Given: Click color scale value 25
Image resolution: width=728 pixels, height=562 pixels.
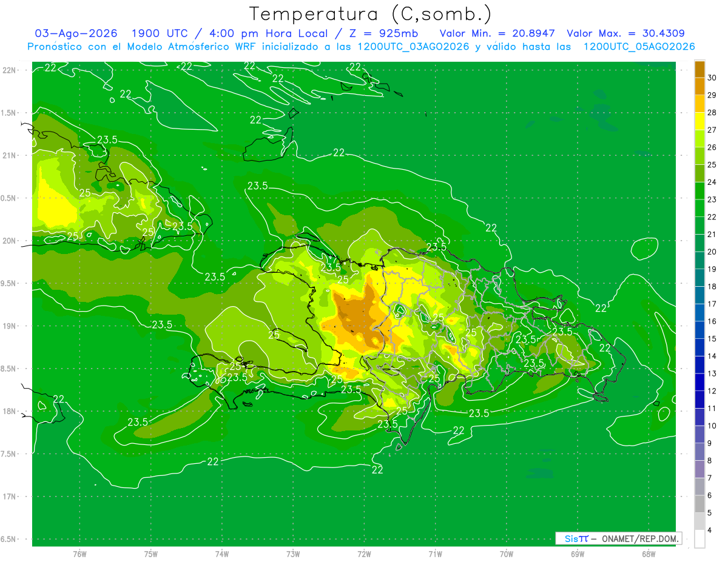Looking at the screenshot, I should tap(712, 165).
